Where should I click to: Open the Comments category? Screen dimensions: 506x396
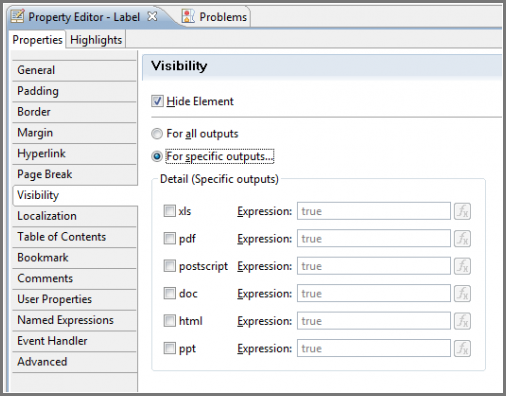(75, 278)
